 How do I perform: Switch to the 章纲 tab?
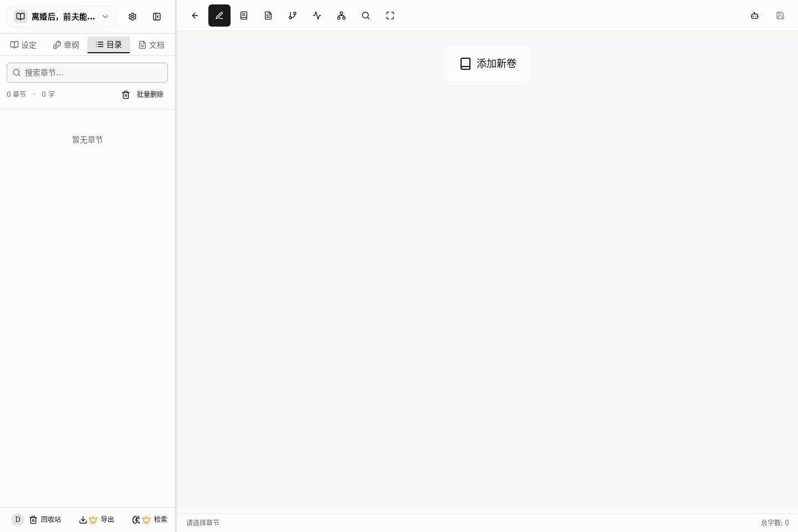66,45
